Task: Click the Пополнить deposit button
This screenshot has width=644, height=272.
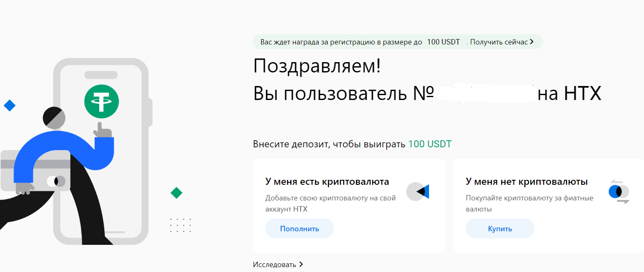Action: [x=299, y=228]
